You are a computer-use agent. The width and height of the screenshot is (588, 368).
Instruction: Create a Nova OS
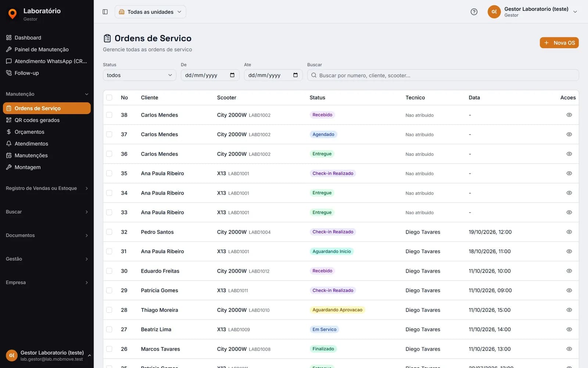(559, 43)
